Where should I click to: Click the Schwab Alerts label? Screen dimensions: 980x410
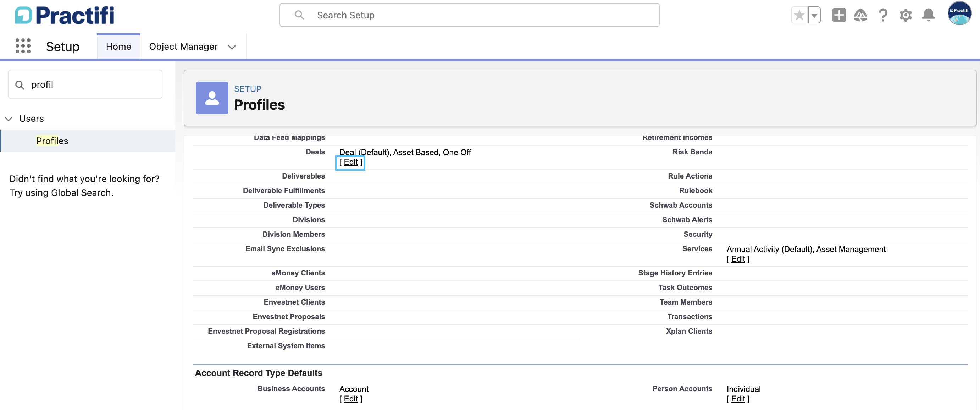(x=687, y=220)
